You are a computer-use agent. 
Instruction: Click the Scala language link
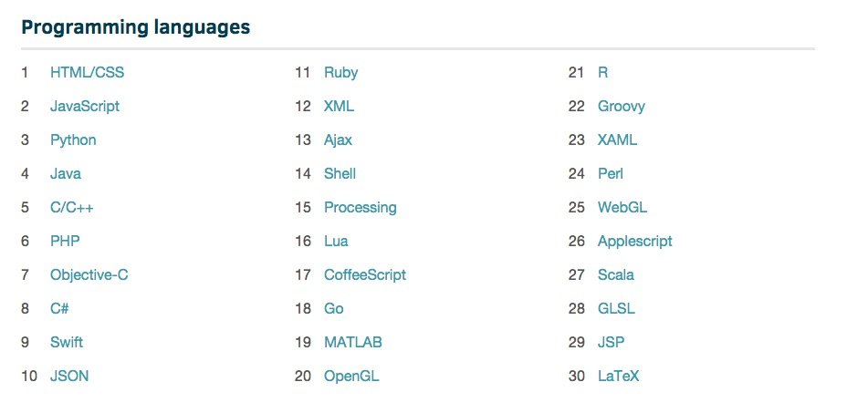point(616,274)
